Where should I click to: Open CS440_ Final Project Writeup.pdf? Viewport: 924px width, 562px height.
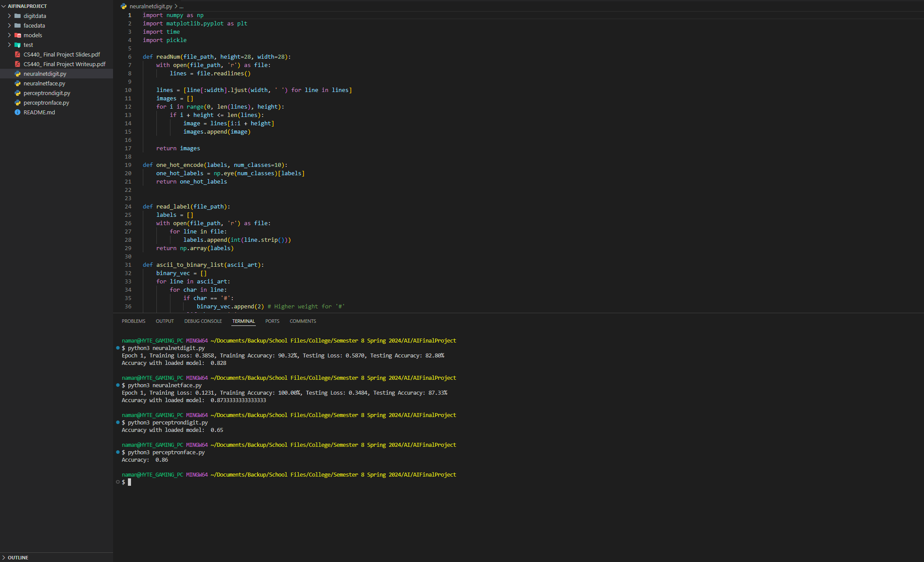(64, 64)
